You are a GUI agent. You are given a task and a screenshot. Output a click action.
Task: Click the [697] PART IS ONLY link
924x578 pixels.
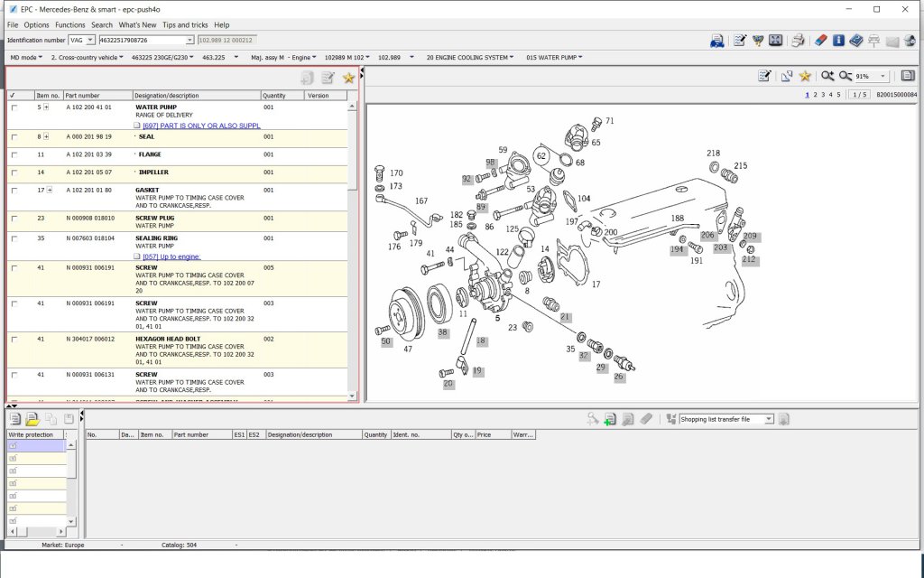[201, 126]
